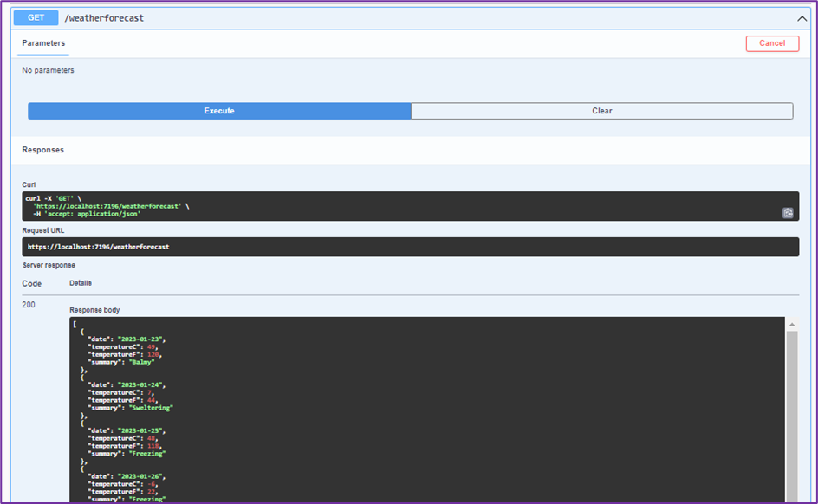Click the 200 response code

[x=29, y=305]
